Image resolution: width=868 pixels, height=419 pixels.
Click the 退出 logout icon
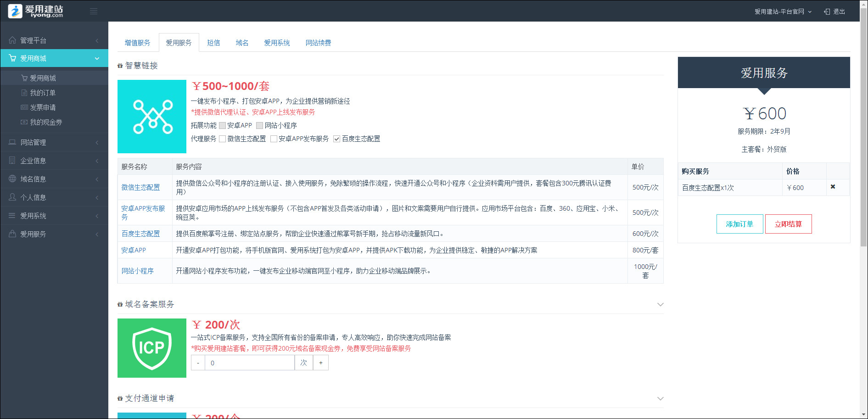point(827,11)
